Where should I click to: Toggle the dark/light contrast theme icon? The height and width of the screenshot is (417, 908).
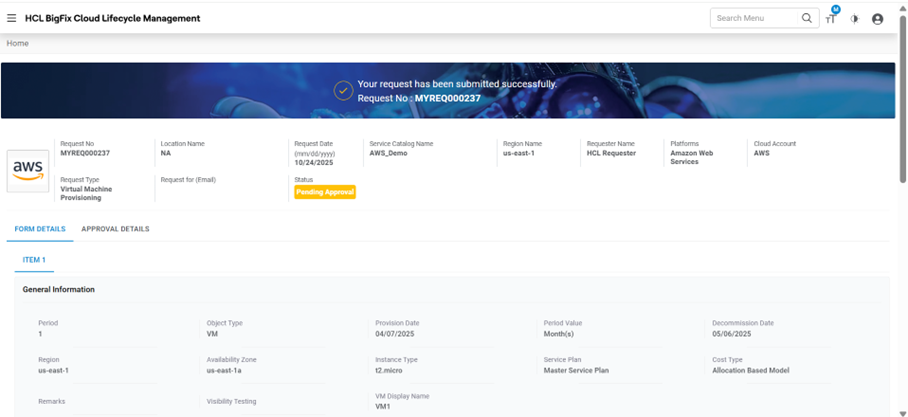tap(854, 19)
